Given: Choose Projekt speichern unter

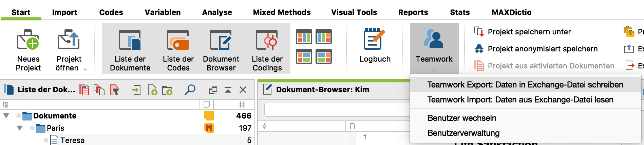Looking at the screenshot, I should 529,32.
